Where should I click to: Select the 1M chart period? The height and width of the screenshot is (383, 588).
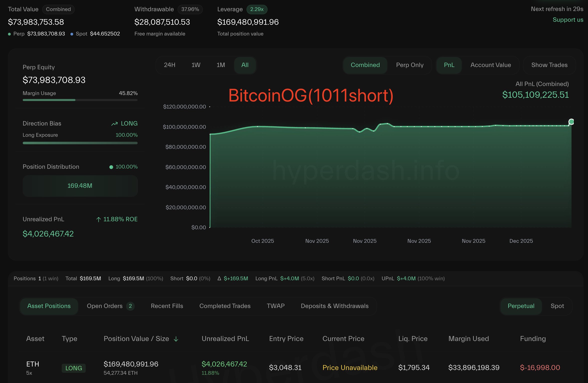[x=220, y=65]
